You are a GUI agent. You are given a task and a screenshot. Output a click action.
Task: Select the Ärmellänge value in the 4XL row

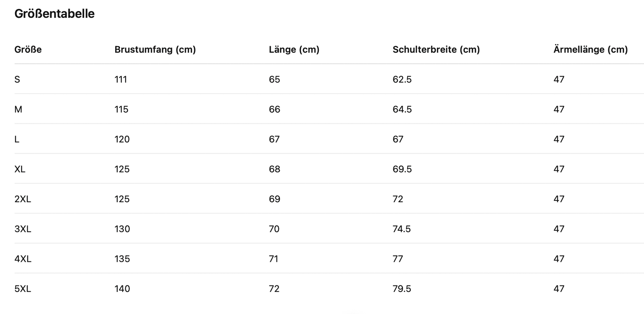coord(559,259)
